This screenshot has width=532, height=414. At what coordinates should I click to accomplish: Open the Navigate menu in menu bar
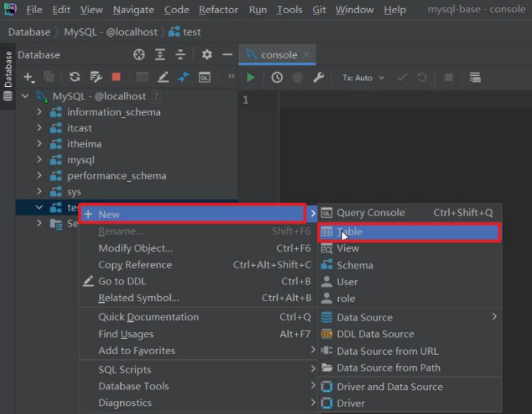[x=133, y=10]
